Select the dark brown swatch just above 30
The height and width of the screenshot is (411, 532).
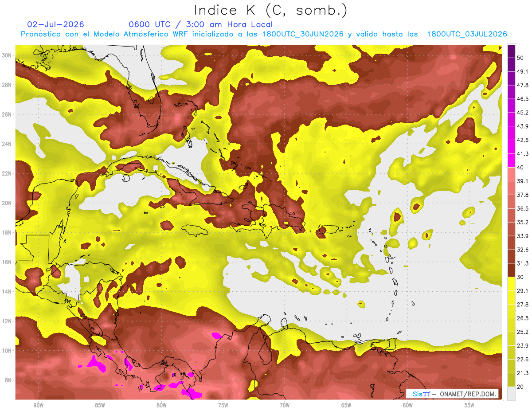512,270
